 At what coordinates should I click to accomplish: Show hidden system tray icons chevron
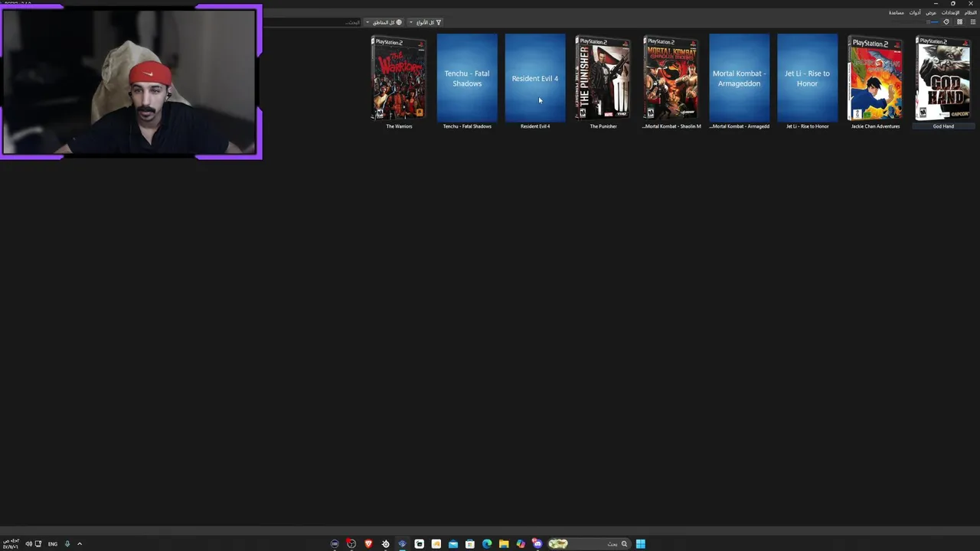click(x=80, y=543)
